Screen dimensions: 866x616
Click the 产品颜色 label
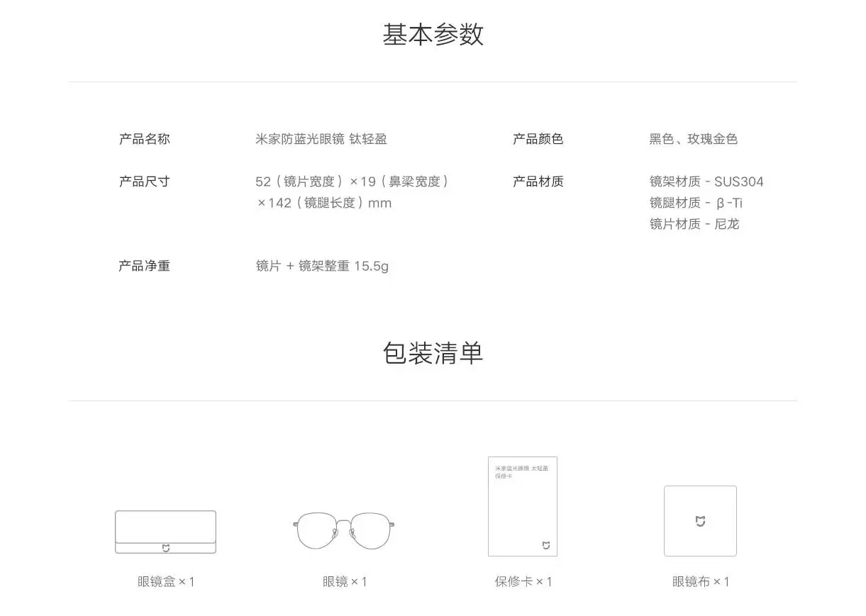538,139
